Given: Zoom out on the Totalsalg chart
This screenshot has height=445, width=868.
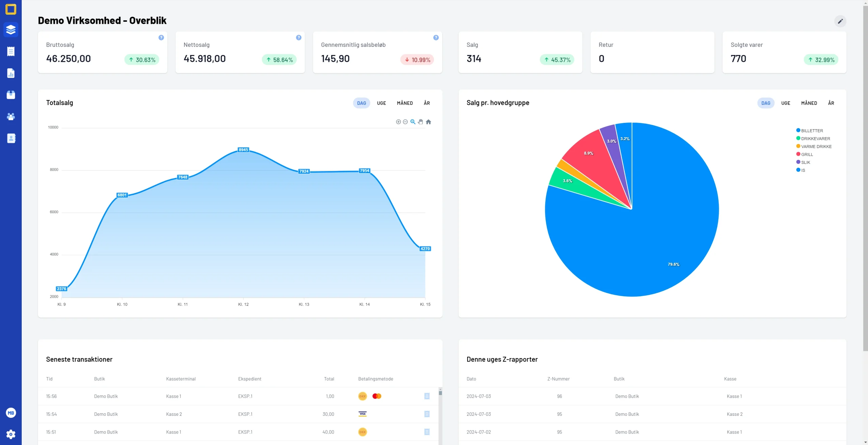Looking at the screenshot, I should click(x=405, y=122).
